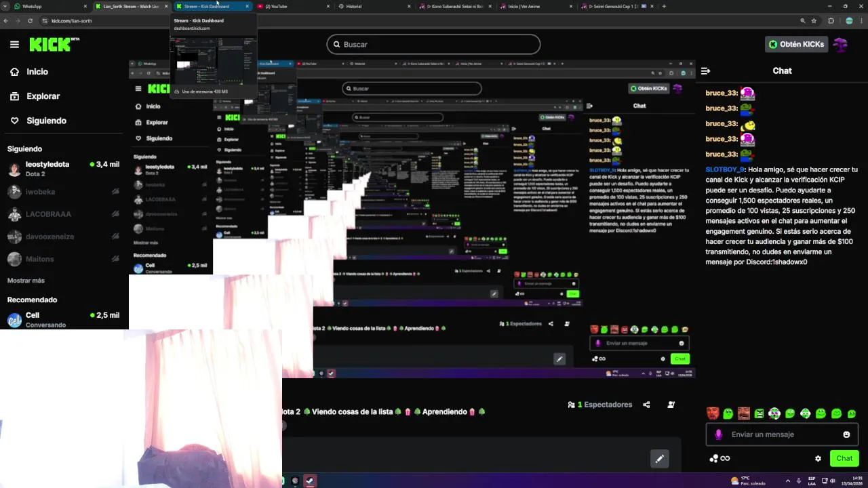Click the pencil edit button below stream
Screen dimensions: 868x488
tap(659, 459)
